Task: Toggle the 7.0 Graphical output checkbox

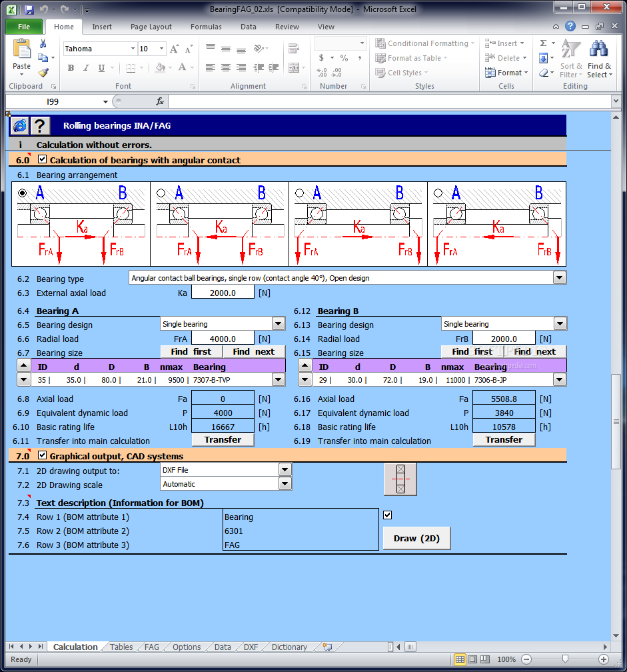Action: coord(42,455)
